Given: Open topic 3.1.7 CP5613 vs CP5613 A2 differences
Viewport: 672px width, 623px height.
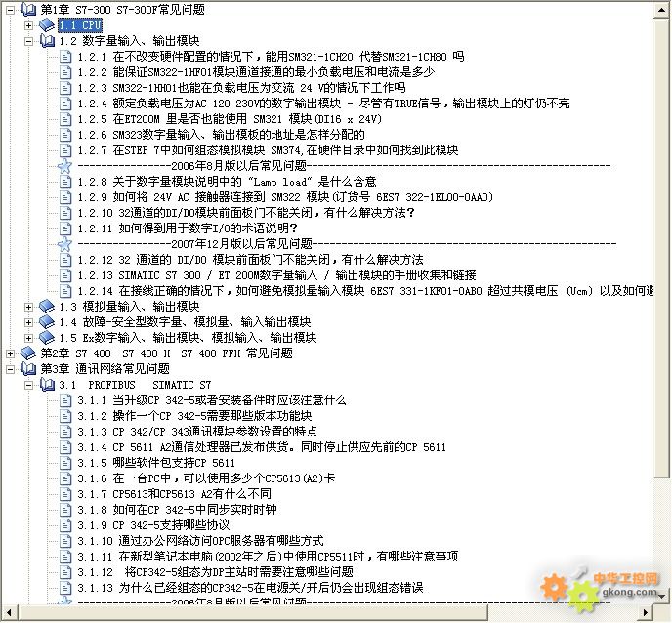Looking at the screenshot, I should (174, 494).
